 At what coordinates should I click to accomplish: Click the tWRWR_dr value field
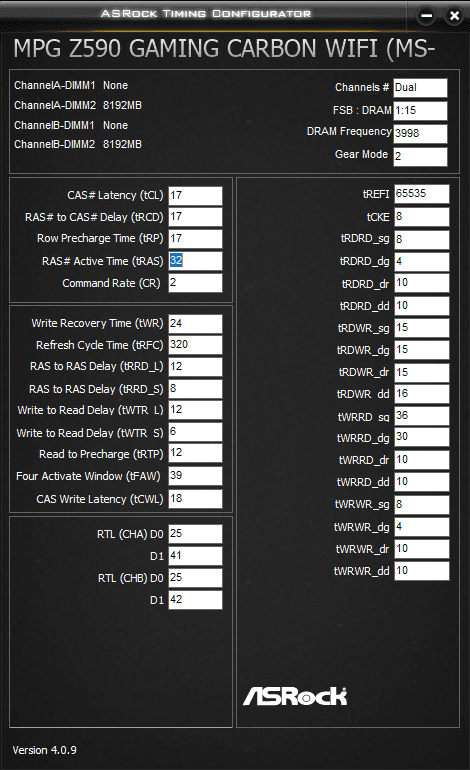click(422, 549)
